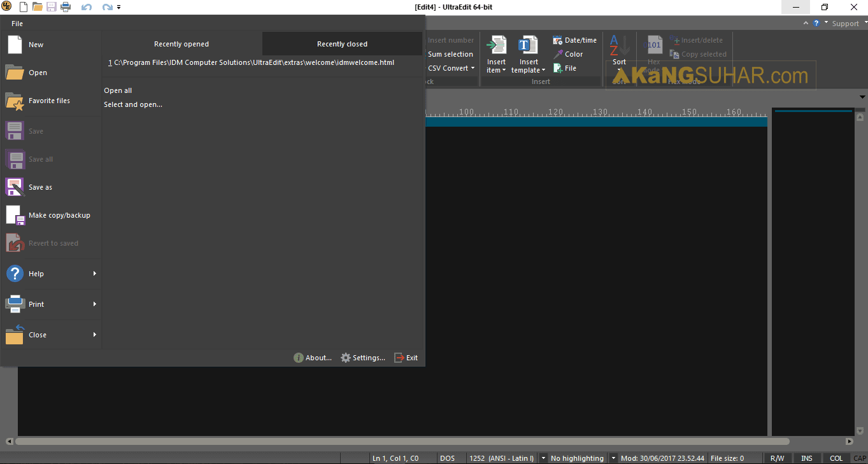The image size is (868, 464).
Task: Click the document list dropdown arrow at far right
Action: [x=862, y=97]
